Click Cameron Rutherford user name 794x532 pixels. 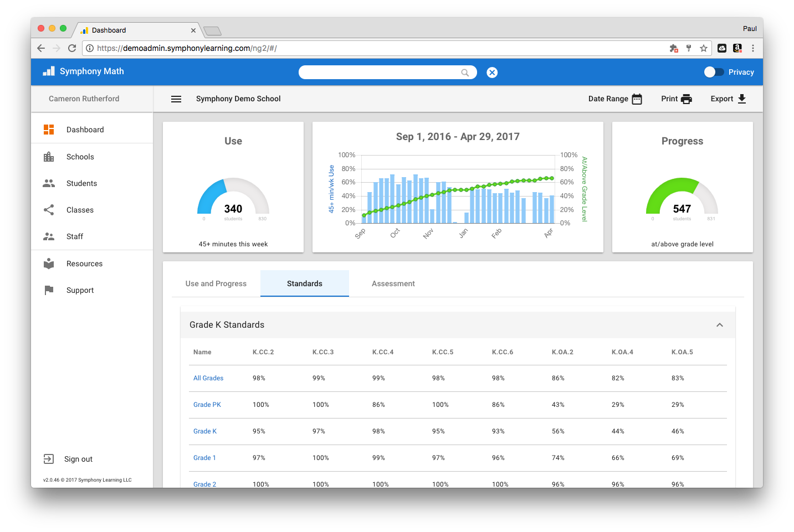pyautogui.click(x=84, y=99)
